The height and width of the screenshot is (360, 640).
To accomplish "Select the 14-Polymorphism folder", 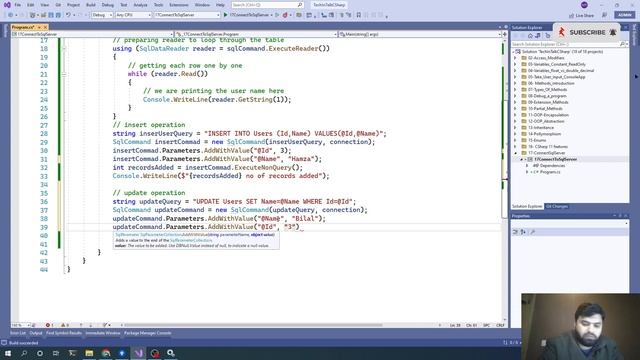I will coord(544,134).
